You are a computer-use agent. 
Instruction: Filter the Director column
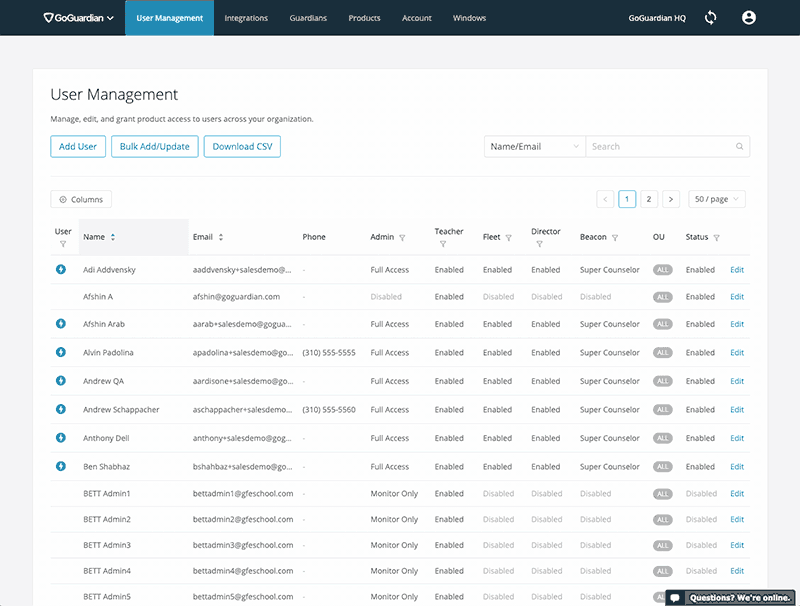[539, 244]
